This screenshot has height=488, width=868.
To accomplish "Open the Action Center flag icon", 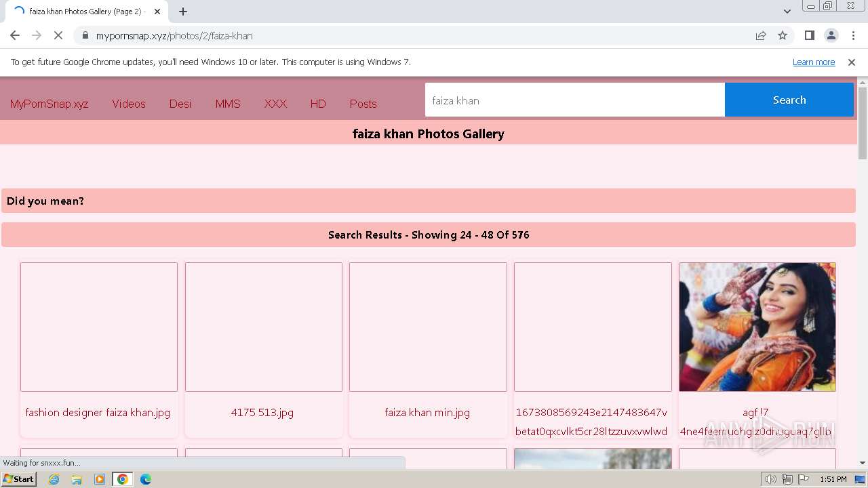I will (804, 479).
